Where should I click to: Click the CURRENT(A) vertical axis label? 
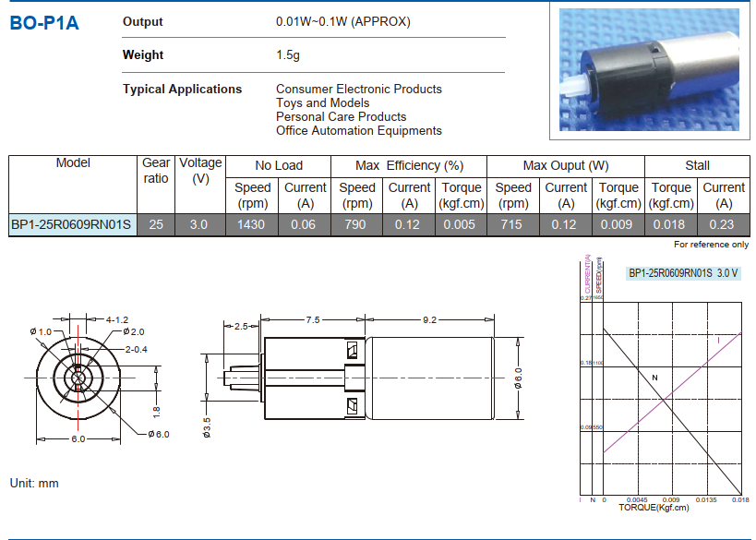click(587, 274)
